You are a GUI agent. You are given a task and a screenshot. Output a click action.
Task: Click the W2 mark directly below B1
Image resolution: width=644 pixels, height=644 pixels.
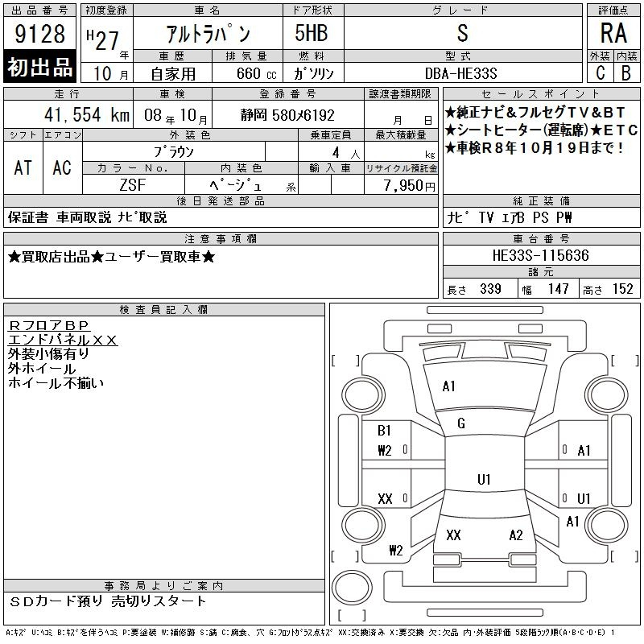[385, 450]
